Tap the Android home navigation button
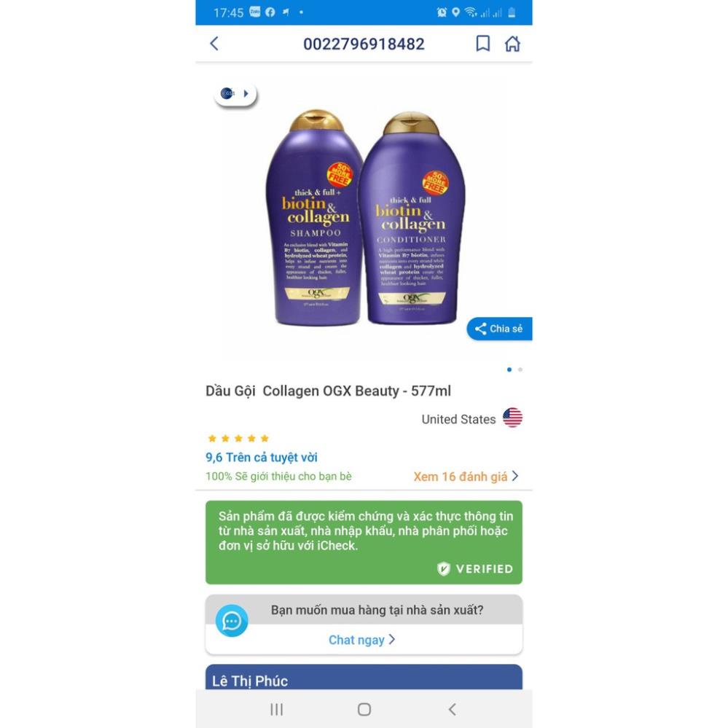 click(x=364, y=709)
